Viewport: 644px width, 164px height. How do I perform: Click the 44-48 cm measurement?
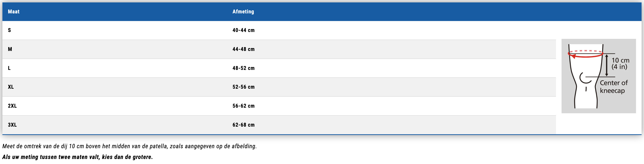[x=243, y=49]
